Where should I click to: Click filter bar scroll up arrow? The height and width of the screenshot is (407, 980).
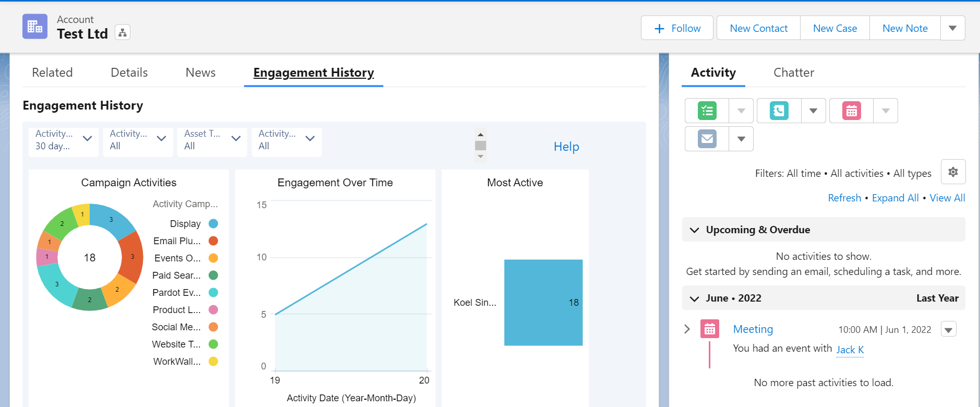coord(480,135)
